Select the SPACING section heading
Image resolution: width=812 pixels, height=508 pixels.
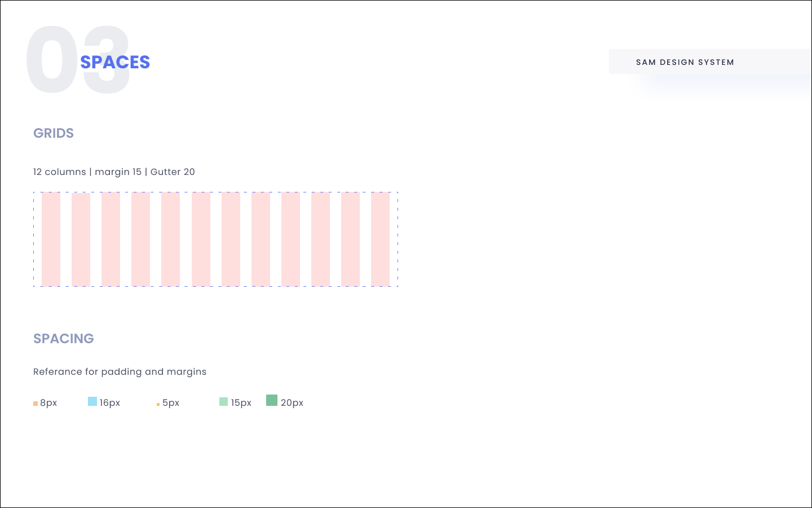[x=64, y=339]
